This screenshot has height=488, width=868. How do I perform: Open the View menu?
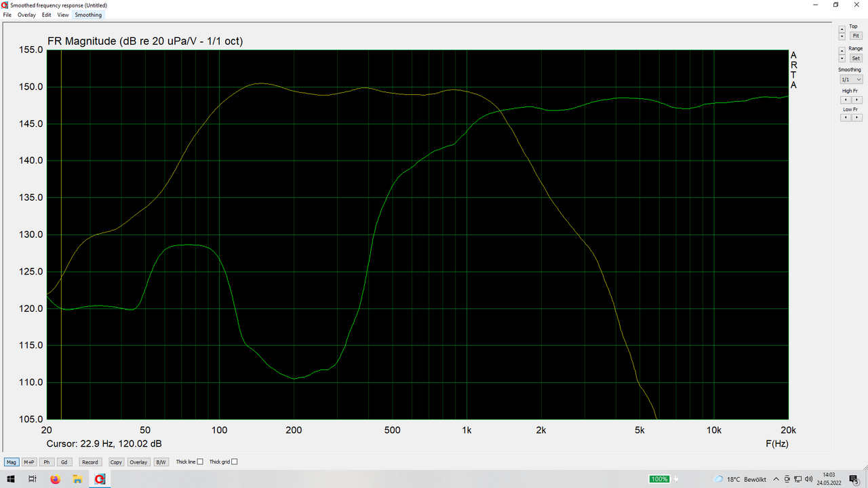pyautogui.click(x=63, y=15)
